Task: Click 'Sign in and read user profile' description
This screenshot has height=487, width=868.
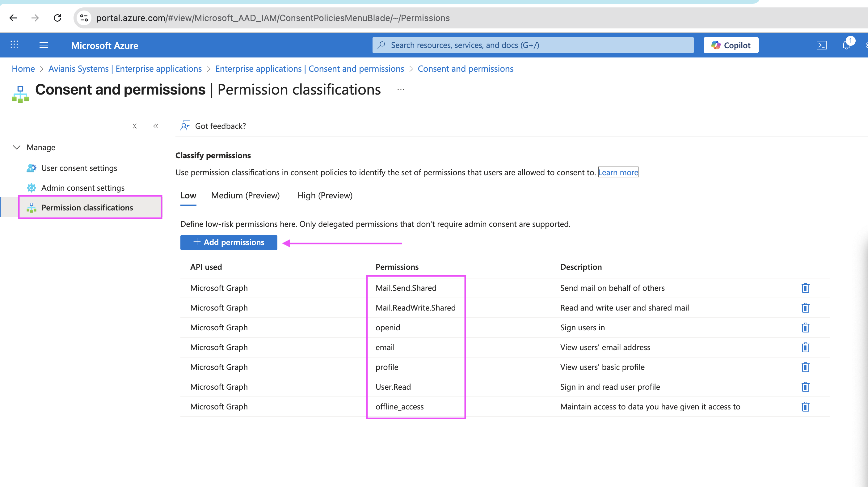Action: click(x=610, y=387)
